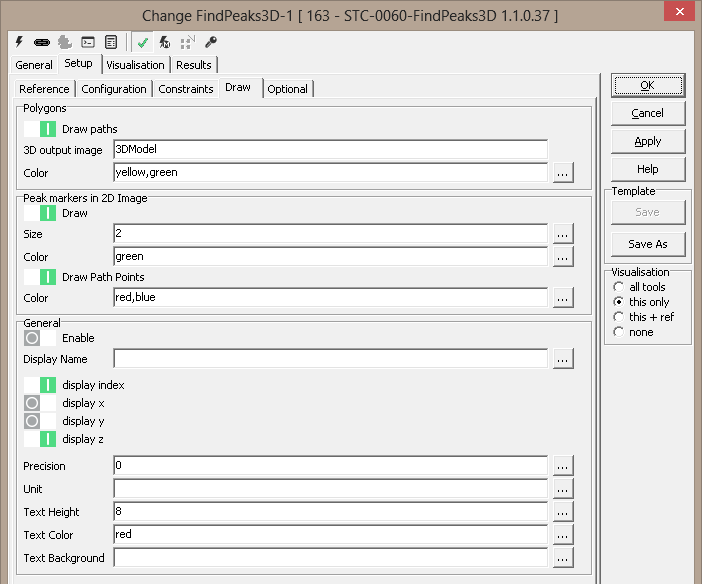Enable the display x toggle

click(x=40, y=403)
